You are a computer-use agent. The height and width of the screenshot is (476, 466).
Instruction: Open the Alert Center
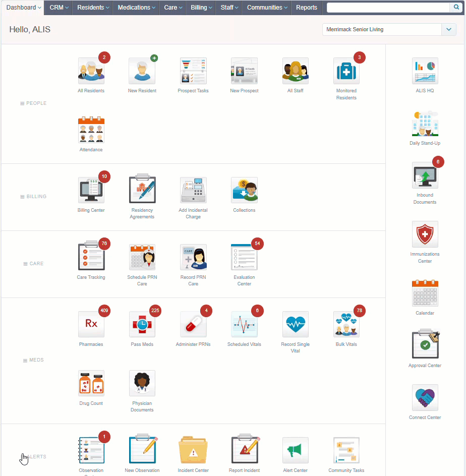pyautogui.click(x=295, y=450)
